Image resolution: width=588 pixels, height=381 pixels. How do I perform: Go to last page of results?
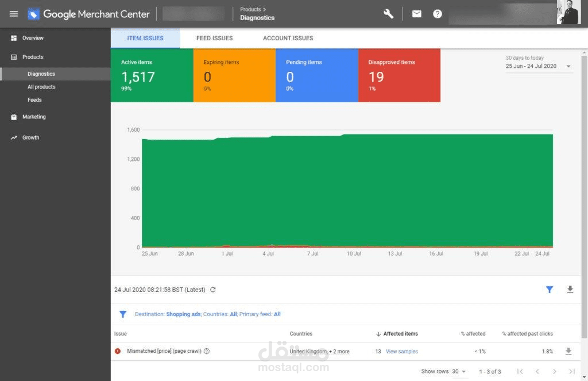[x=572, y=371]
